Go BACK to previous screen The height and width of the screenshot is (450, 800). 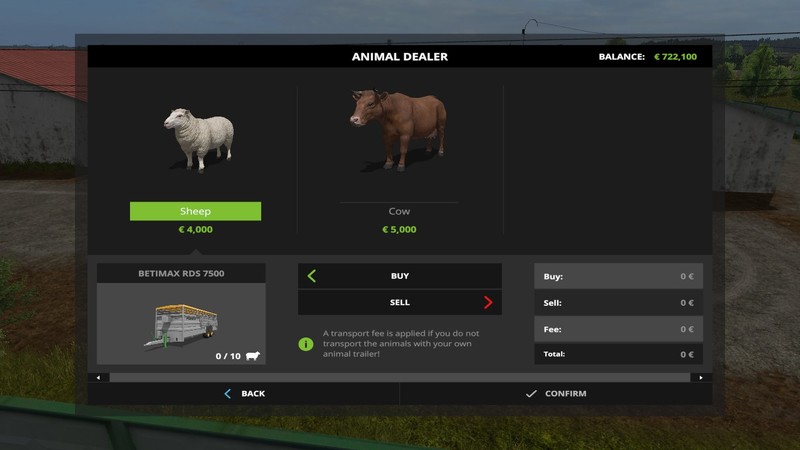point(244,393)
